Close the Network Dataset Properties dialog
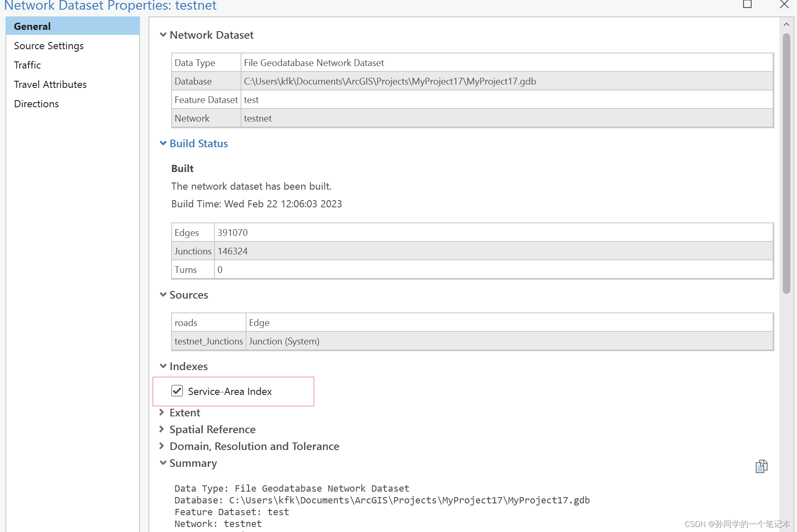This screenshot has height=532, width=797. click(784, 4)
